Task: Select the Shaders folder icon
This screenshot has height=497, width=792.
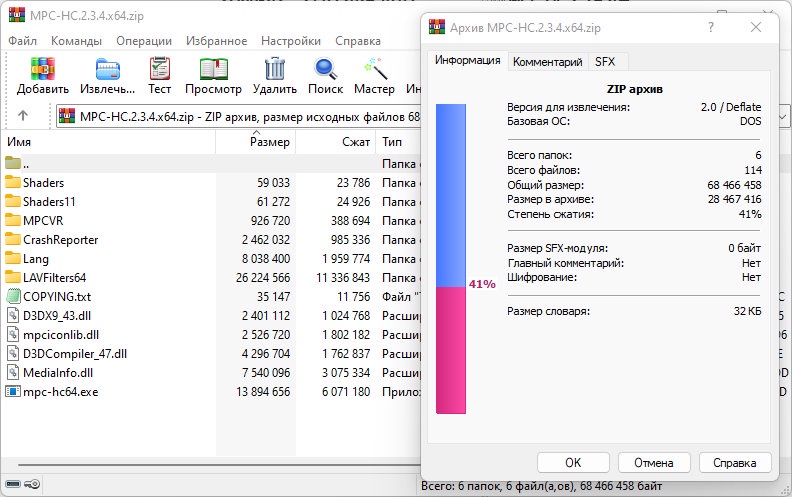Action: pos(13,182)
